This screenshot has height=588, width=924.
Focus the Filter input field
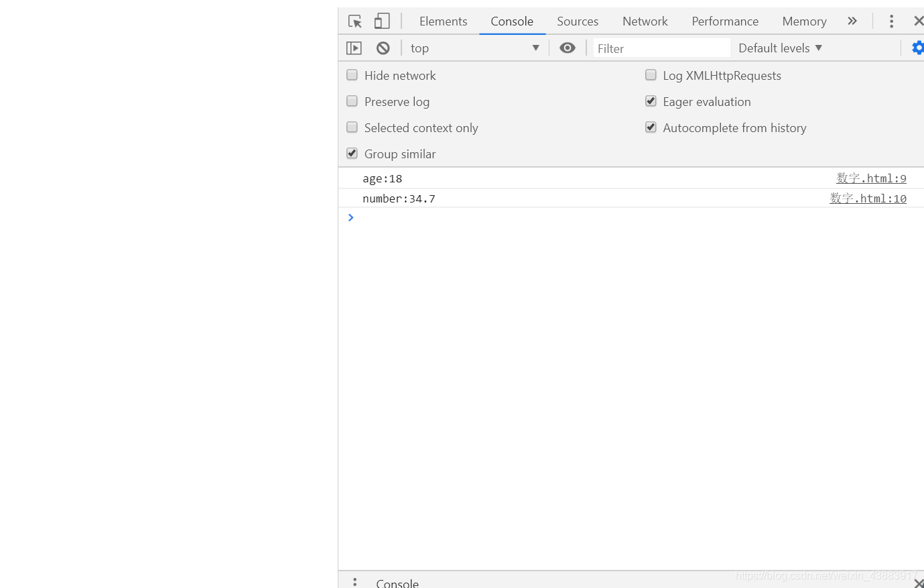click(x=661, y=48)
